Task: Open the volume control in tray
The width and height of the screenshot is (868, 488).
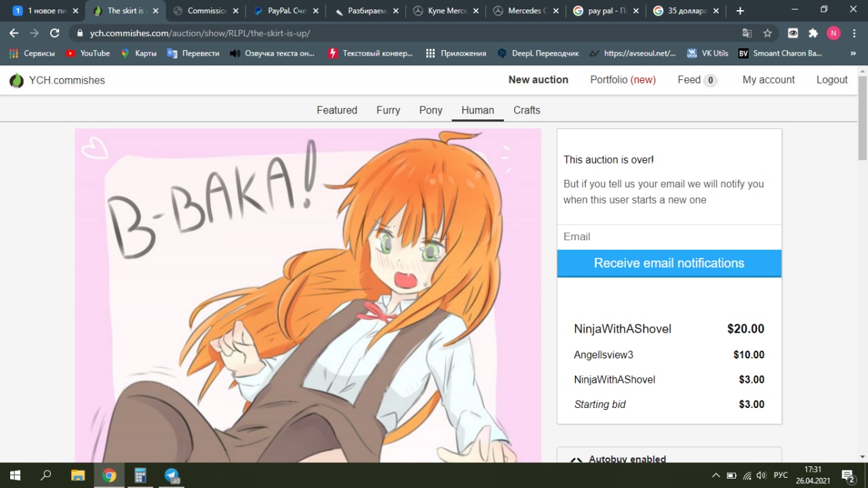Action: pos(761,475)
